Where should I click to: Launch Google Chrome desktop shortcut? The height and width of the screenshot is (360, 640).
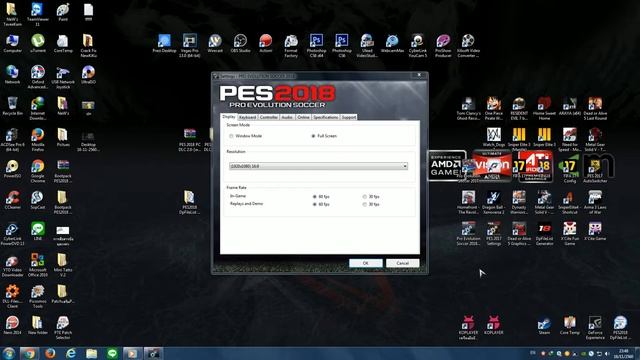pos(38,171)
